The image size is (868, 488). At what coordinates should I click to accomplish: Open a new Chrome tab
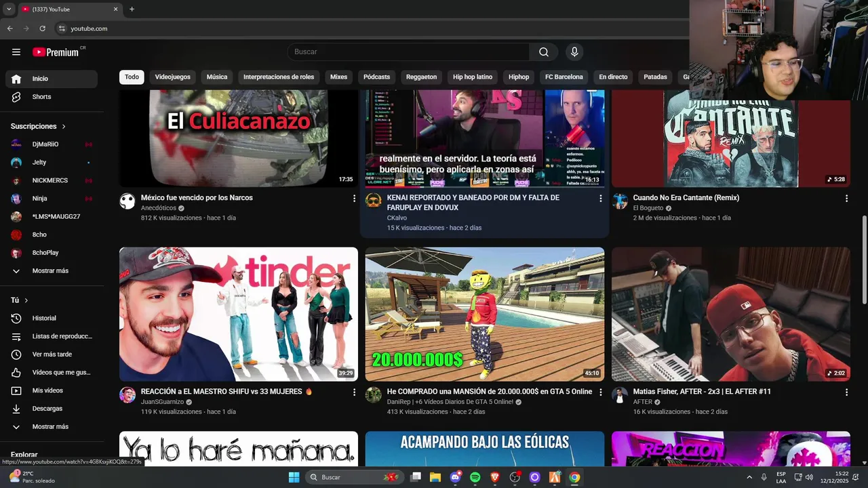point(132,9)
